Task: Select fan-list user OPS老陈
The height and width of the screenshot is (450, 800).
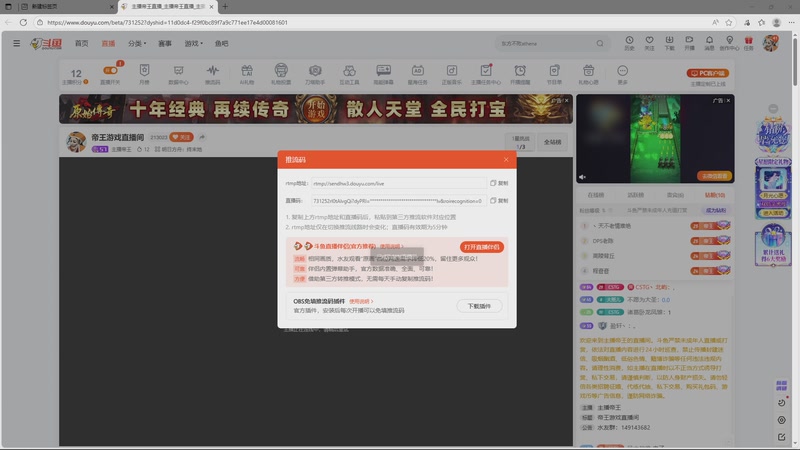Action: (603, 241)
